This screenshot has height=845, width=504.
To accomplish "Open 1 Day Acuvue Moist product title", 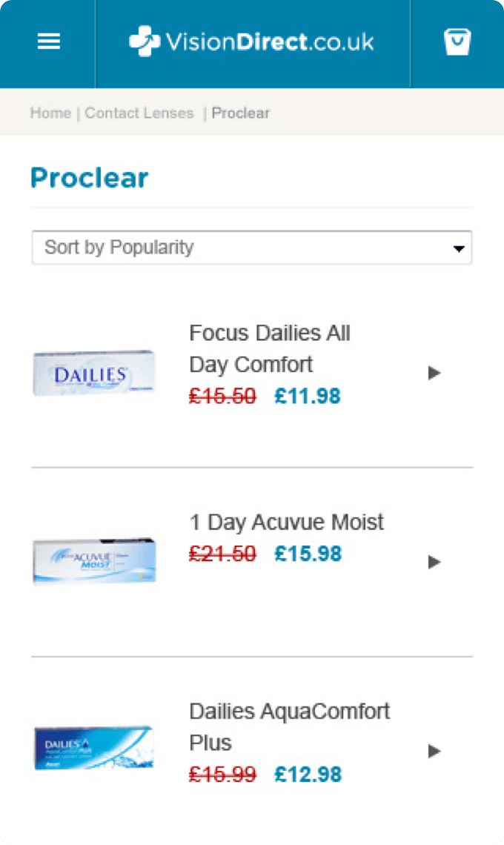I will (x=287, y=523).
